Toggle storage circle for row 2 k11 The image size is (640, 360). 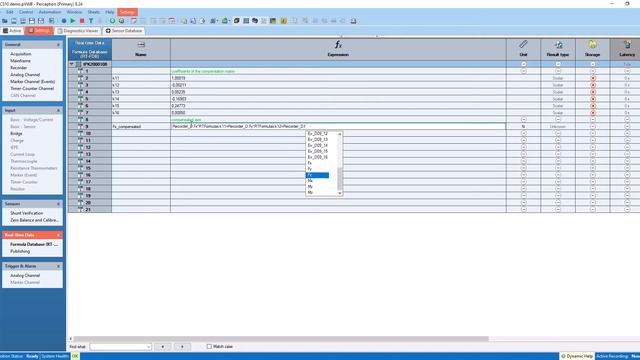[593, 78]
